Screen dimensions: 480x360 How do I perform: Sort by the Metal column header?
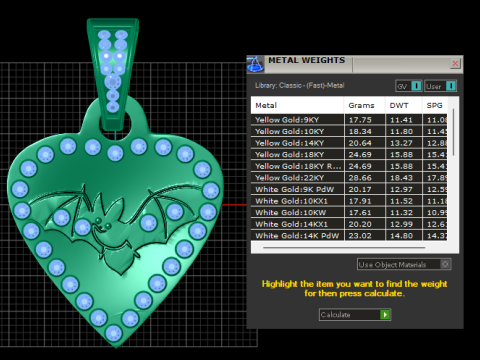(x=297, y=105)
